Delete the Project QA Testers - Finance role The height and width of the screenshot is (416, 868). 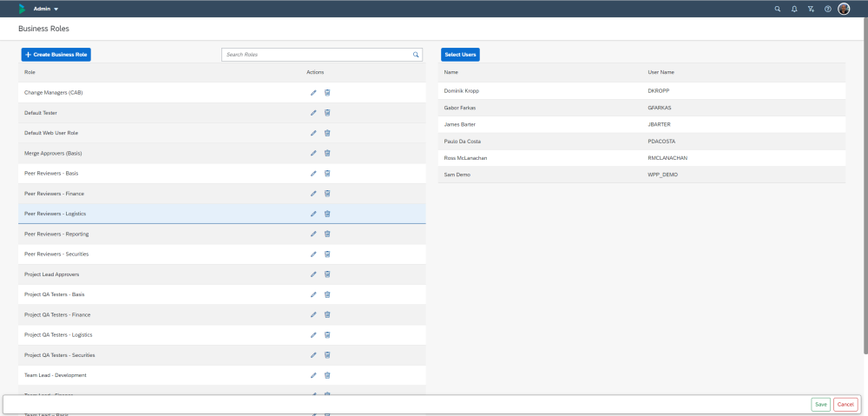pyautogui.click(x=327, y=314)
